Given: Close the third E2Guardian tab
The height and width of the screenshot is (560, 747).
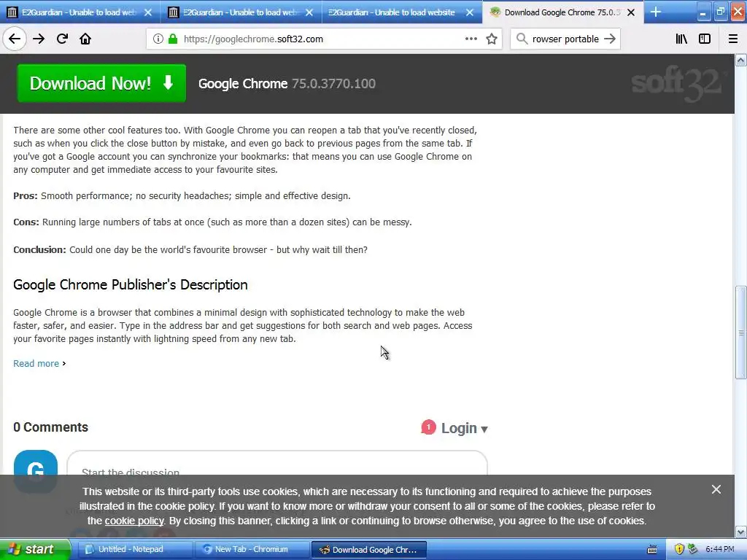Looking at the screenshot, I should 470,12.
